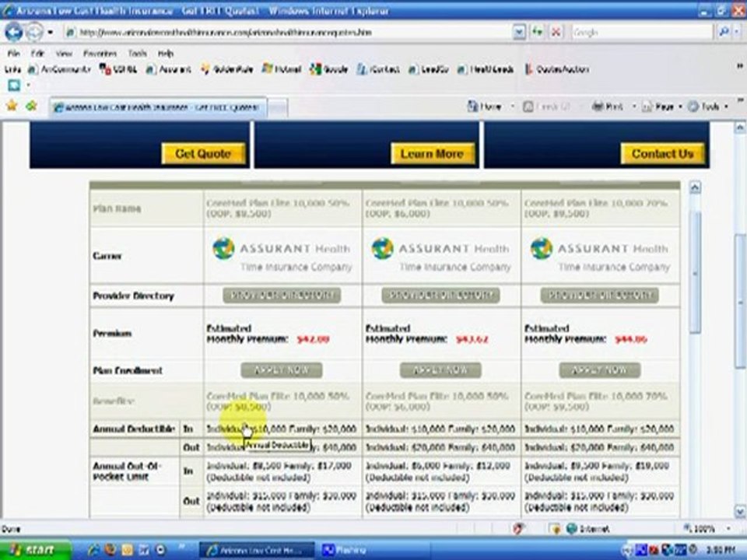Open the Page dropdown menu
Screen dimensions: 747x560
tap(662, 107)
